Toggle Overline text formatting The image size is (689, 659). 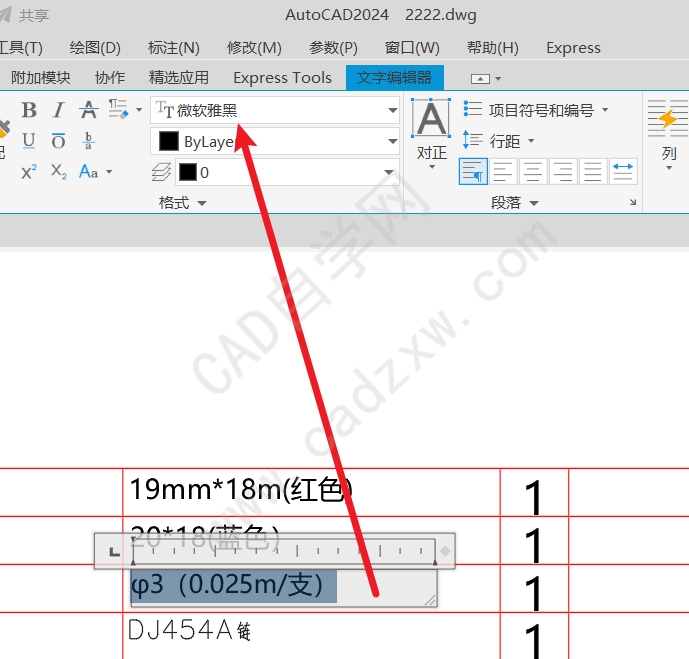[58, 141]
